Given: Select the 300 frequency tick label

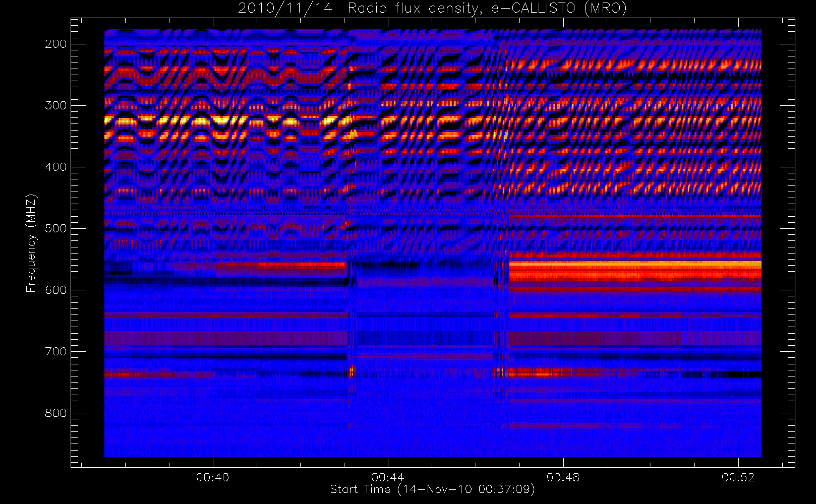Looking at the screenshot, I should coord(56,105).
